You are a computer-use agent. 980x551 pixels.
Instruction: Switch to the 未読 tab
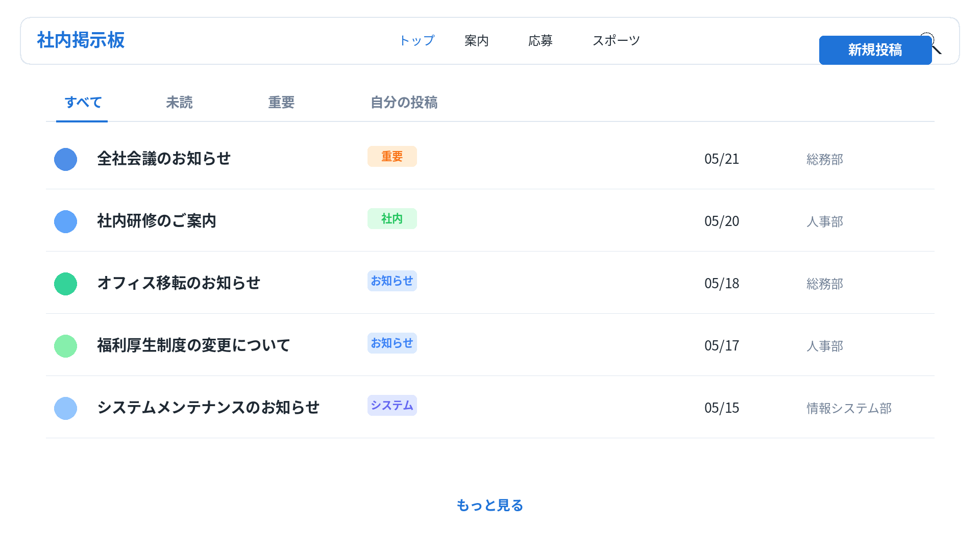(x=179, y=103)
